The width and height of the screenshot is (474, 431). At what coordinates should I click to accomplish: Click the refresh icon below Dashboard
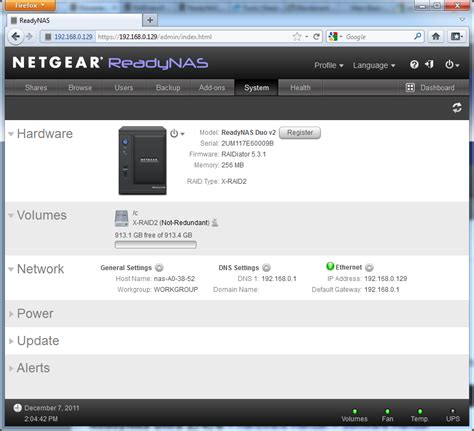[457, 107]
